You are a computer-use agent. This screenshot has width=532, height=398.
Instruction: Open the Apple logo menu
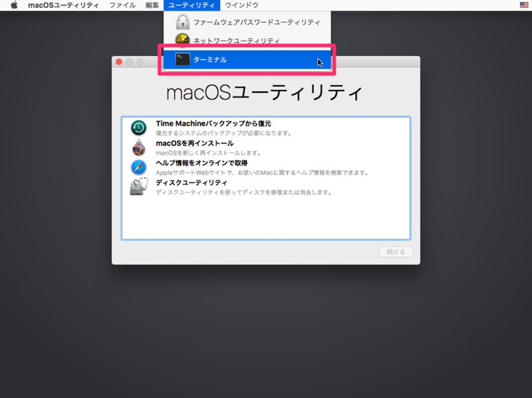pyautogui.click(x=13, y=5)
